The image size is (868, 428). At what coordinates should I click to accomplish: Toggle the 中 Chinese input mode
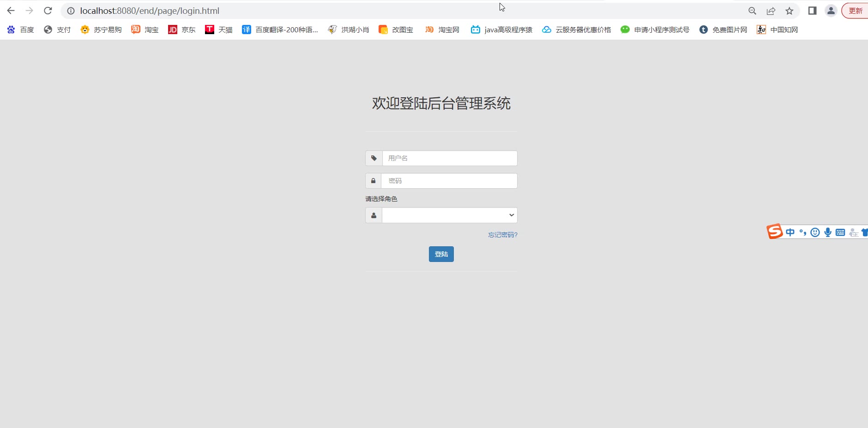[790, 232]
